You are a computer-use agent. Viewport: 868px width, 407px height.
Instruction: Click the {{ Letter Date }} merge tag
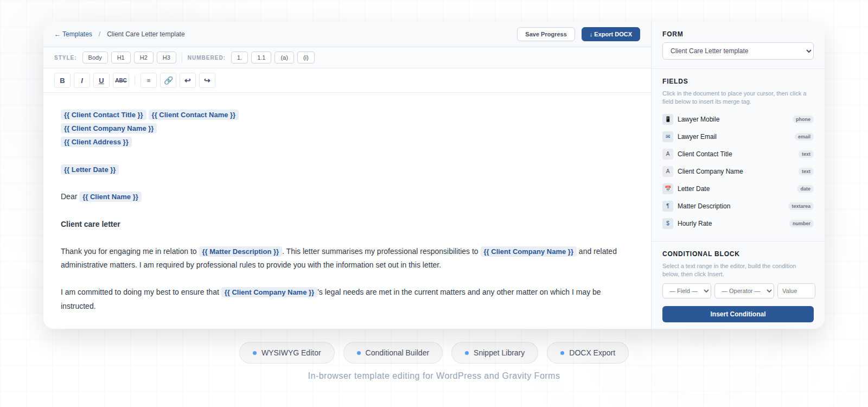(90, 170)
